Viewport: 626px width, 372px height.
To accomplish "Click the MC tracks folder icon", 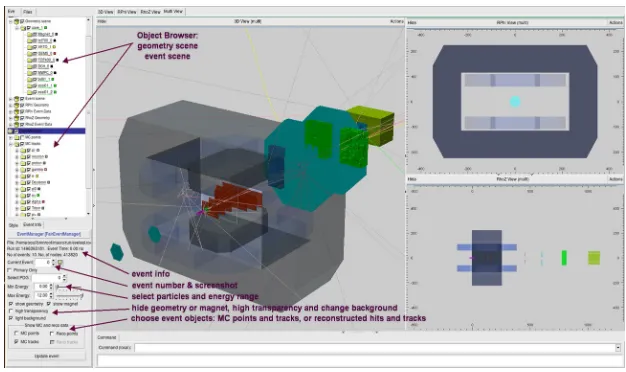I will tap(17, 144).
